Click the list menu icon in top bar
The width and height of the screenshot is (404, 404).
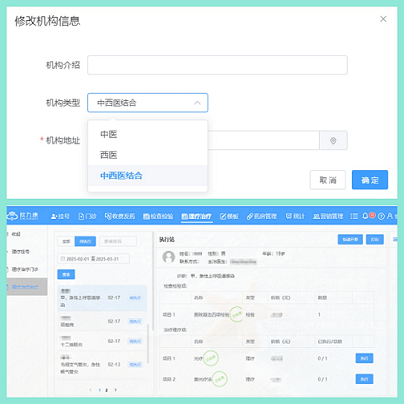[x=354, y=216]
